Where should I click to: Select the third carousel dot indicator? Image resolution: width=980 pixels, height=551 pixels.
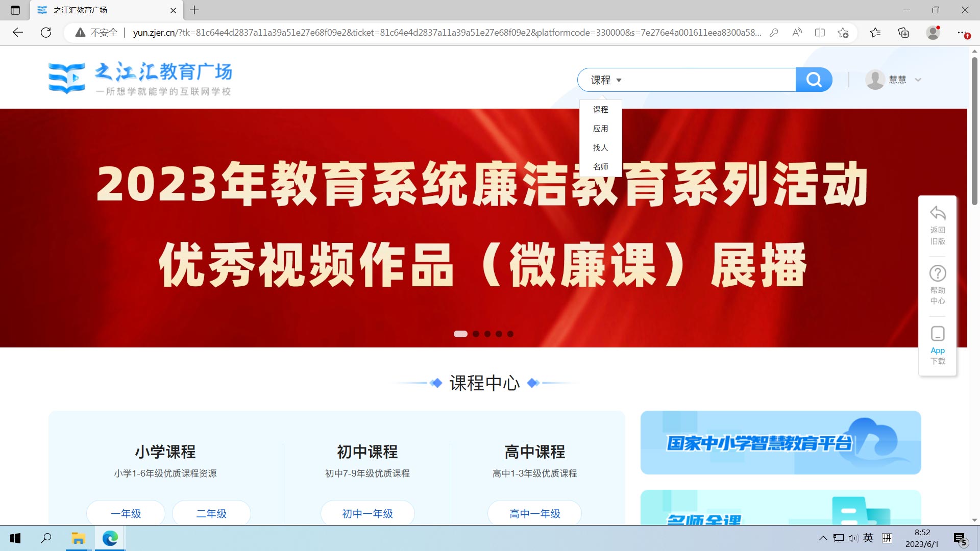pos(487,334)
